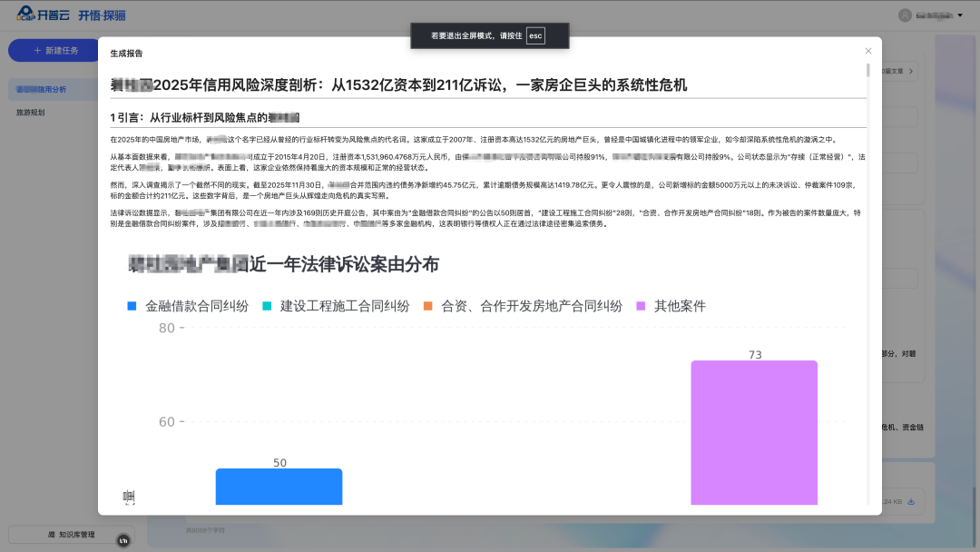Screen dimensions: 980x552
Task: Click the purple 其他案件 legend swatch
Action: pyautogui.click(x=642, y=307)
